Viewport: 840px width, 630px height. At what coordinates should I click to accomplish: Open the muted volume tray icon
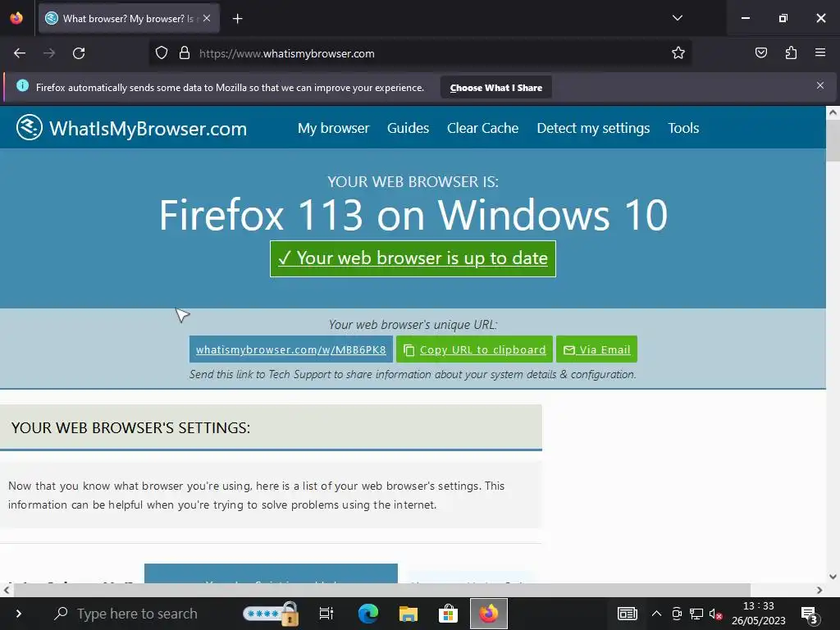click(x=715, y=614)
